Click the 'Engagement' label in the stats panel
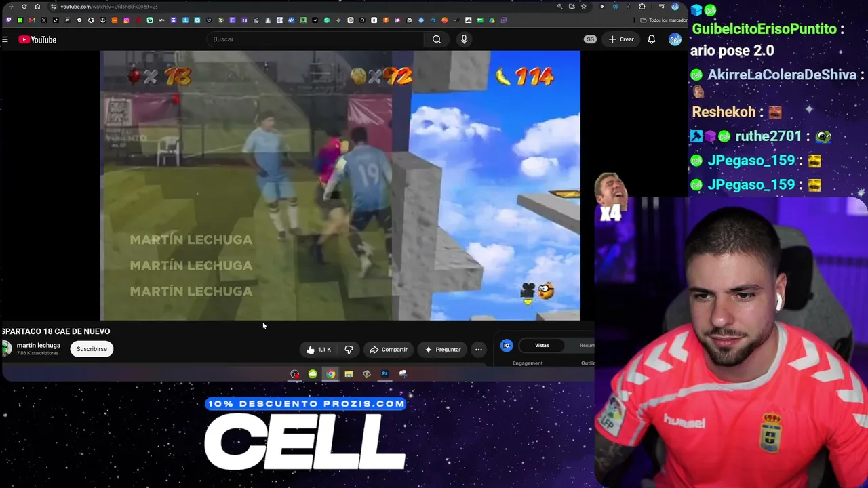 tap(528, 363)
